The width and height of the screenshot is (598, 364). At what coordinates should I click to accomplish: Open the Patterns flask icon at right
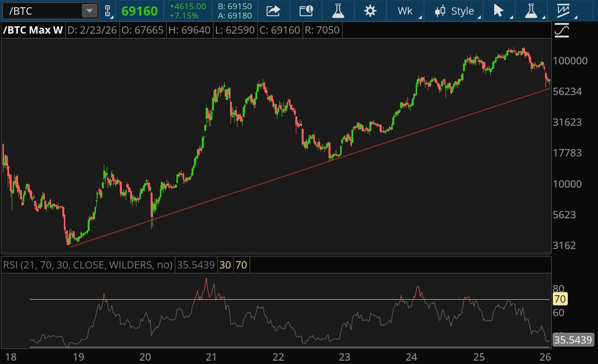coord(531,11)
